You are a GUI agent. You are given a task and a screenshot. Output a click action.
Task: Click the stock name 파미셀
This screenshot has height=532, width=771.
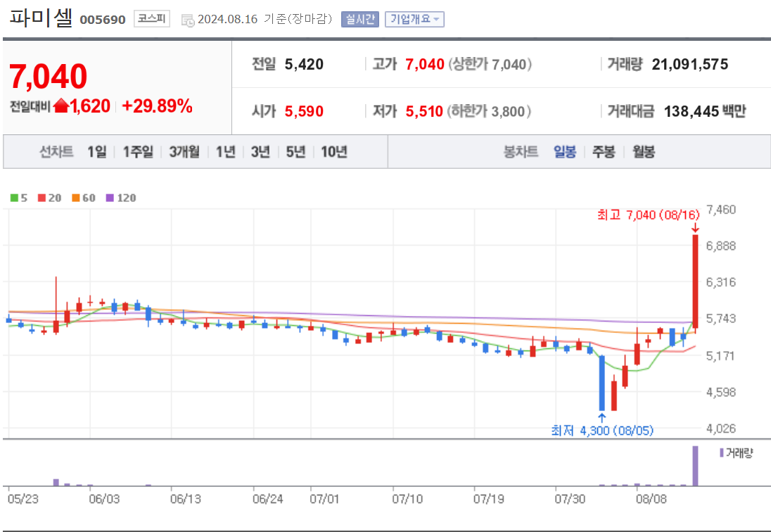click(41, 18)
